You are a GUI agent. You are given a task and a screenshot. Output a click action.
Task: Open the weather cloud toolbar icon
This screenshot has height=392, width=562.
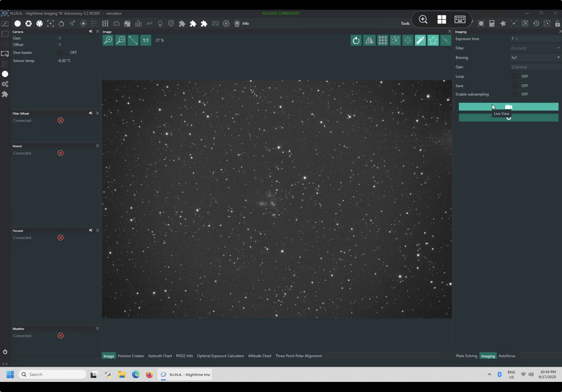(x=117, y=23)
